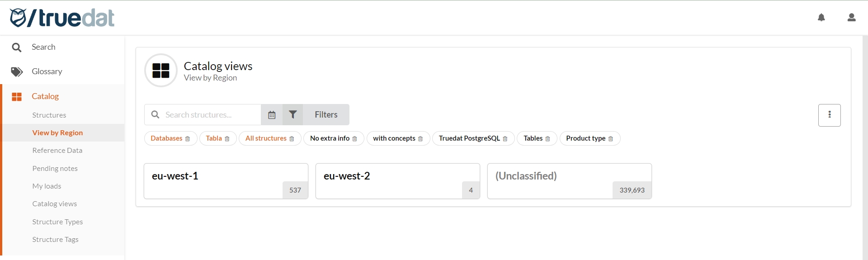Click the Search structures input field
This screenshot has height=260, width=868.
[210, 115]
